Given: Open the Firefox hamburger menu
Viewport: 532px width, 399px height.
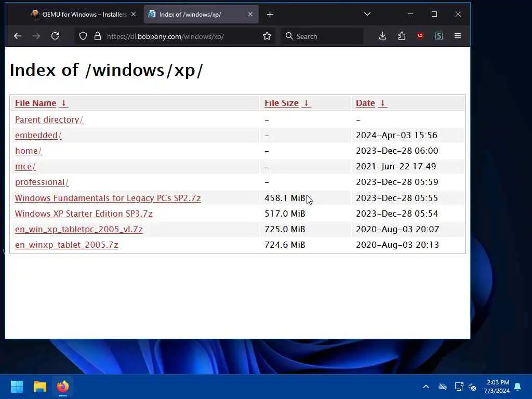Looking at the screenshot, I should [x=457, y=36].
